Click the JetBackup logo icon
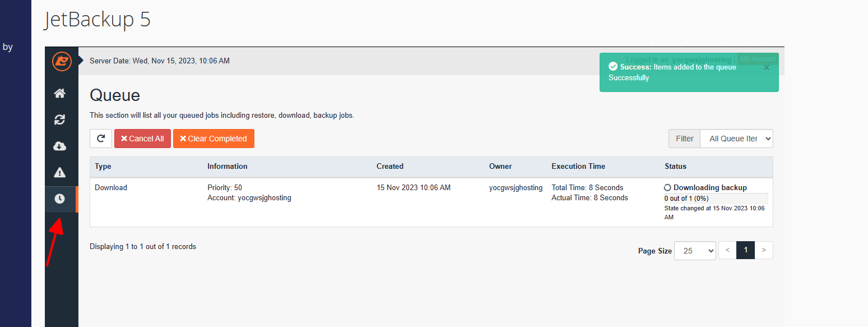868x327 pixels. click(62, 61)
